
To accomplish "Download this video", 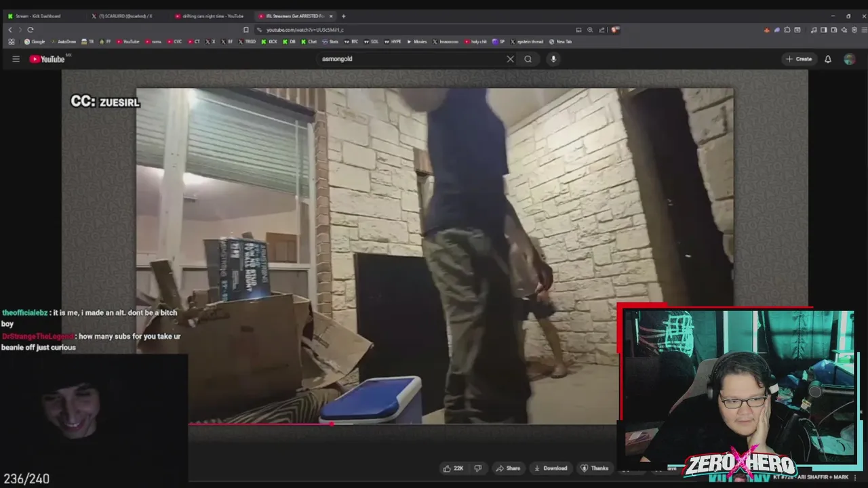I will 551,468.
